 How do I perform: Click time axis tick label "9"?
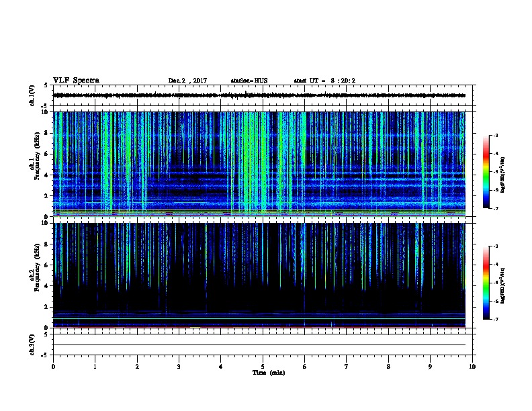(430, 367)
